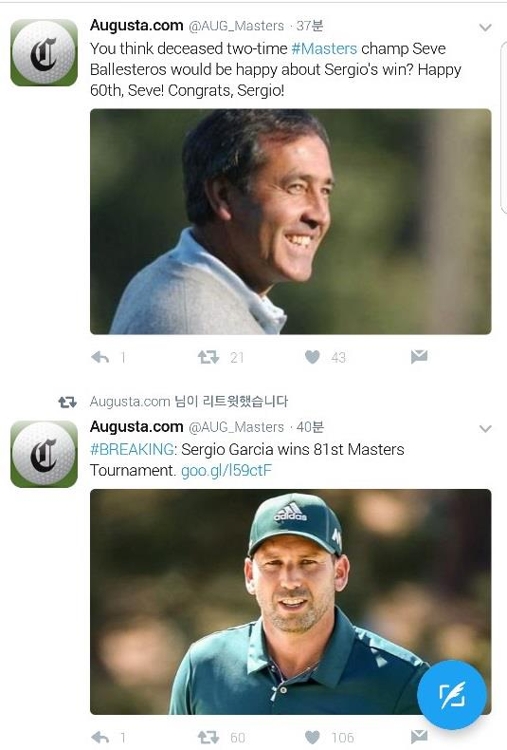507x750 pixels.
Task: Open the #Masters hashtag
Action: click(x=324, y=48)
